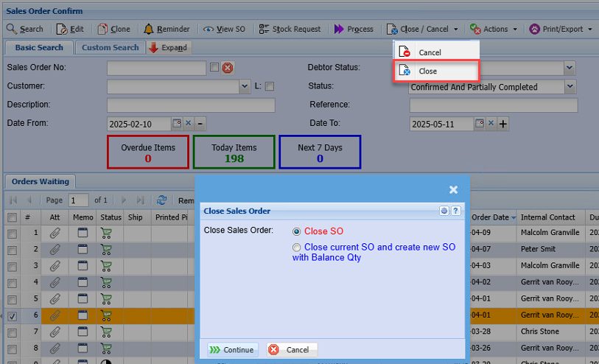Choose Cancel from Close/Cancel menu
The width and height of the screenshot is (599, 364).
[436, 52]
